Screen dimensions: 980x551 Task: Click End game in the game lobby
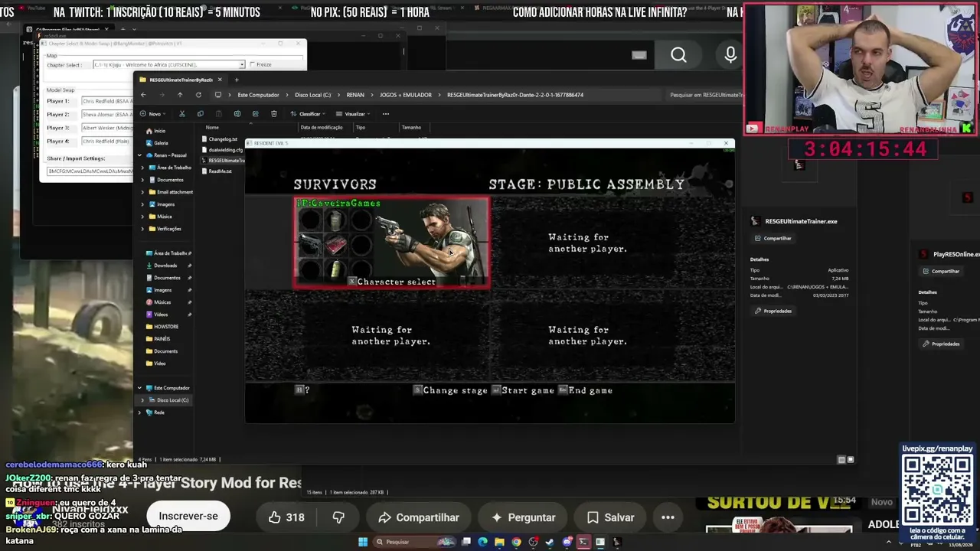click(585, 390)
